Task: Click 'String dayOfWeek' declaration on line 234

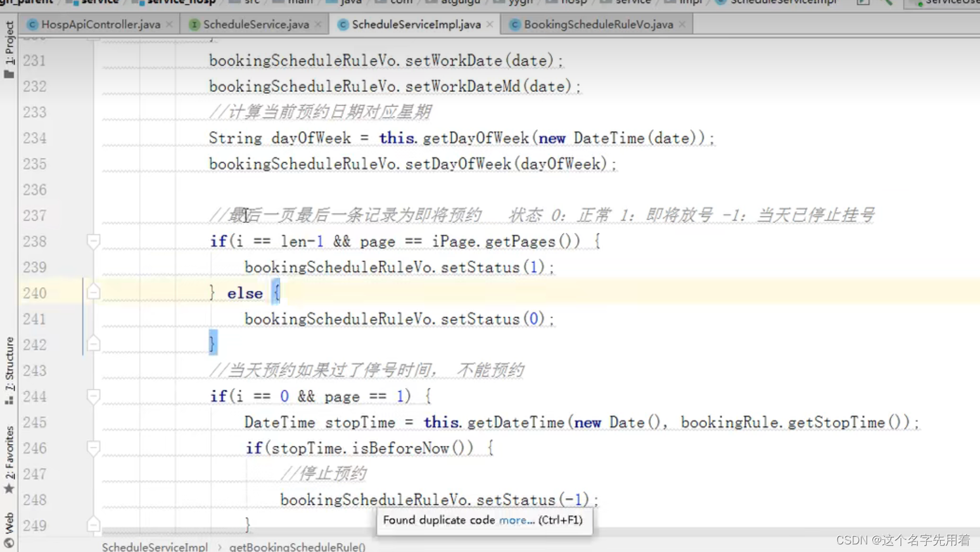Action: coord(279,138)
